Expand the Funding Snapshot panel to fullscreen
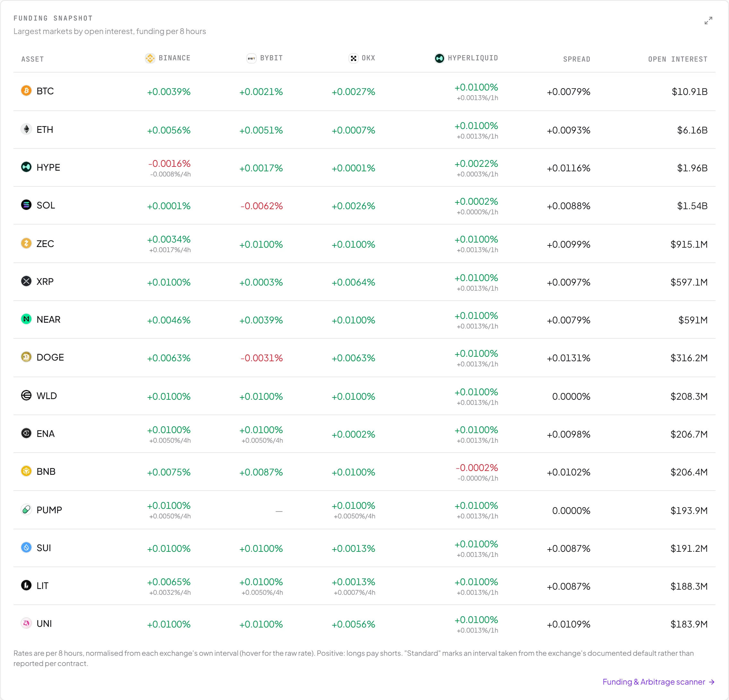The image size is (729, 700). (x=708, y=21)
